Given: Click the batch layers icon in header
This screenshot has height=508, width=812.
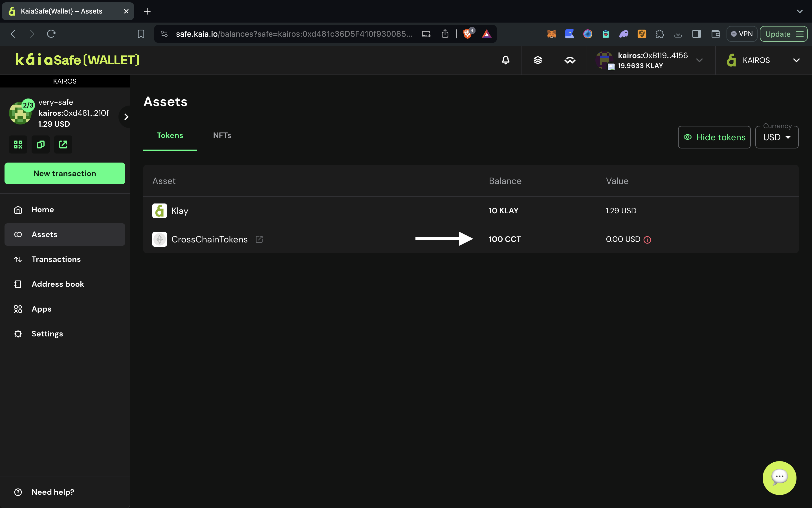Looking at the screenshot, I should 538,60.
